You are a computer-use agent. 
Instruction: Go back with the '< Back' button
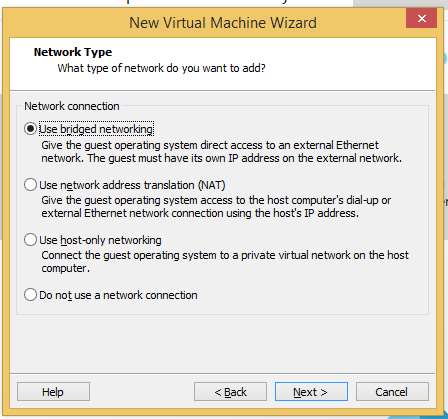pyautogui.click(x=230, y=392)
